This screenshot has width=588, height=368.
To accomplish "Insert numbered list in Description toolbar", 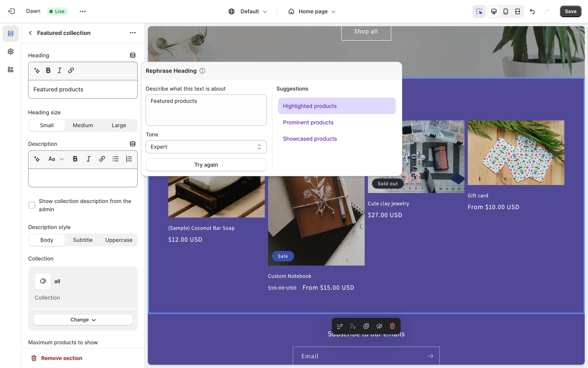I will coord(129,159).
